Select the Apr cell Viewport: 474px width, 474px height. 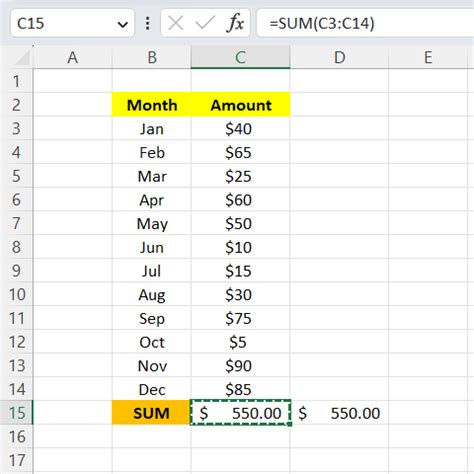coord(152,199)
